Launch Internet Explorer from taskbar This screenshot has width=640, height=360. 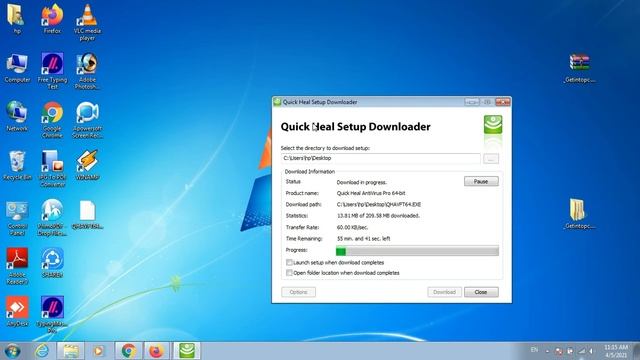click(42, 351)
